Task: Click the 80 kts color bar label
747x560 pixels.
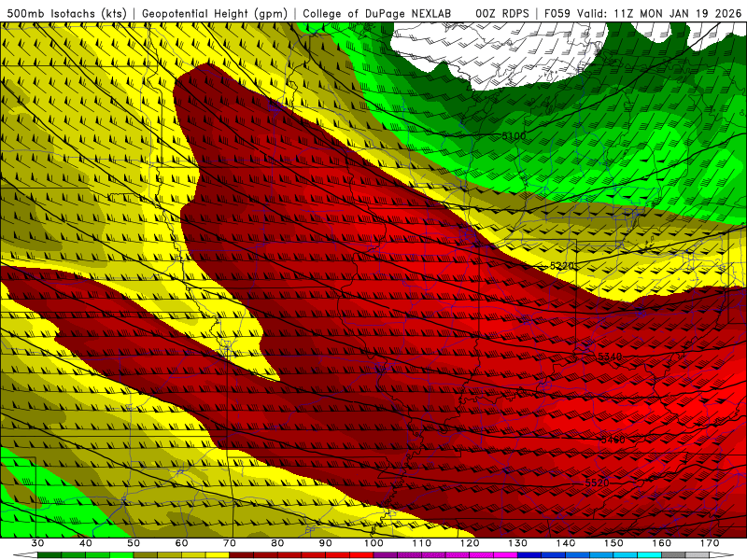Action: coord(277,543)
